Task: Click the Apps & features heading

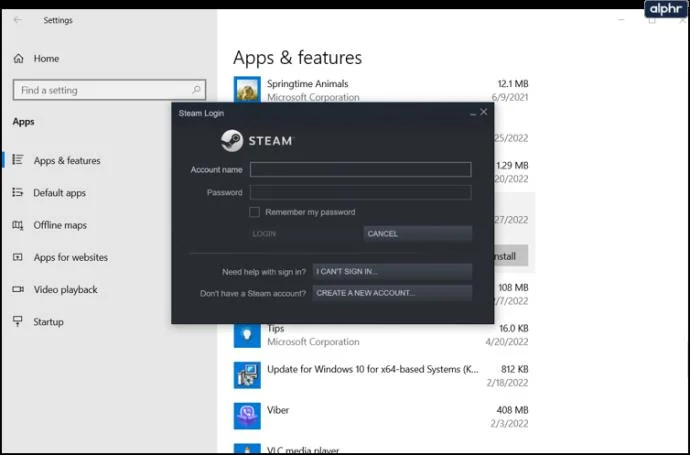Action: (x=297, y=58)
